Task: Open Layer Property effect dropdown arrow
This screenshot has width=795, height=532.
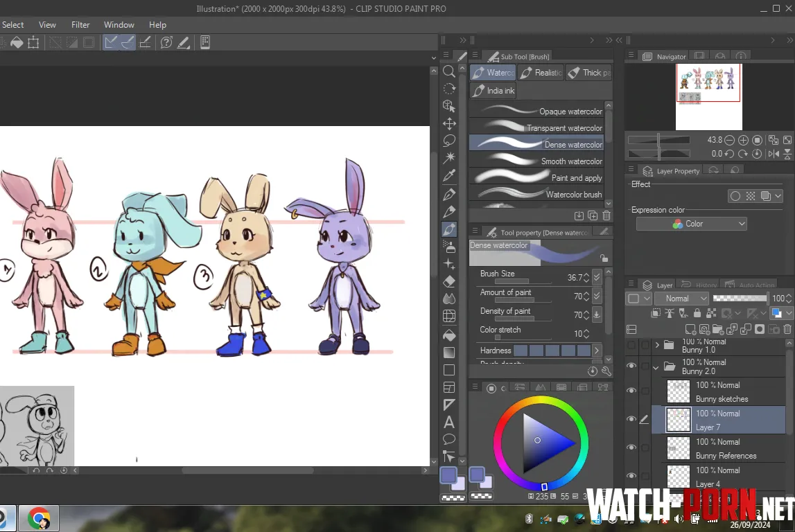Action: click(x=778, y=195)
